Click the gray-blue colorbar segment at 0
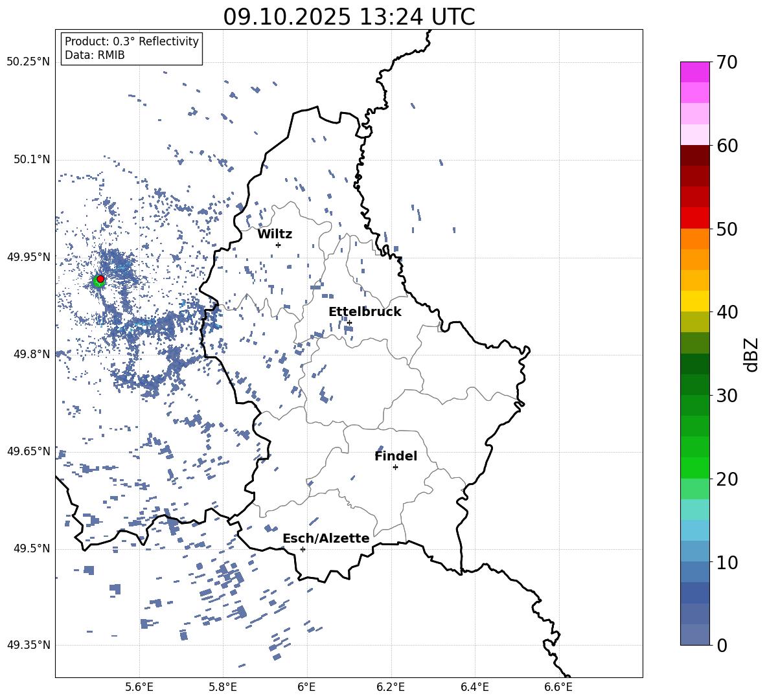The height and width of the screenshot is (700, 767). click(694, 635)
